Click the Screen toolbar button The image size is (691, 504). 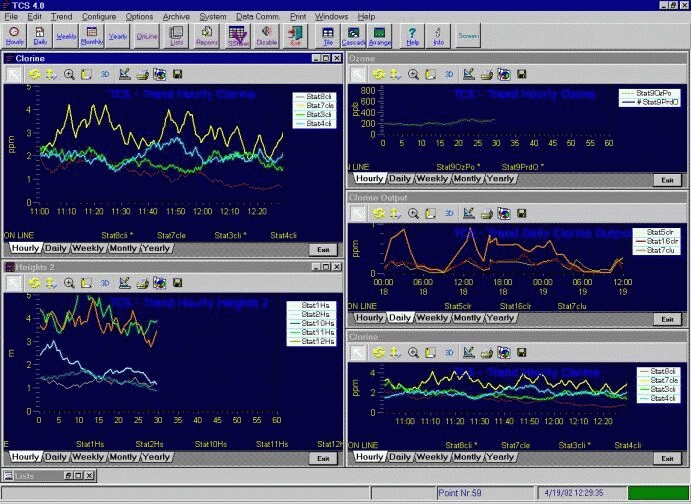coord(468,36)
